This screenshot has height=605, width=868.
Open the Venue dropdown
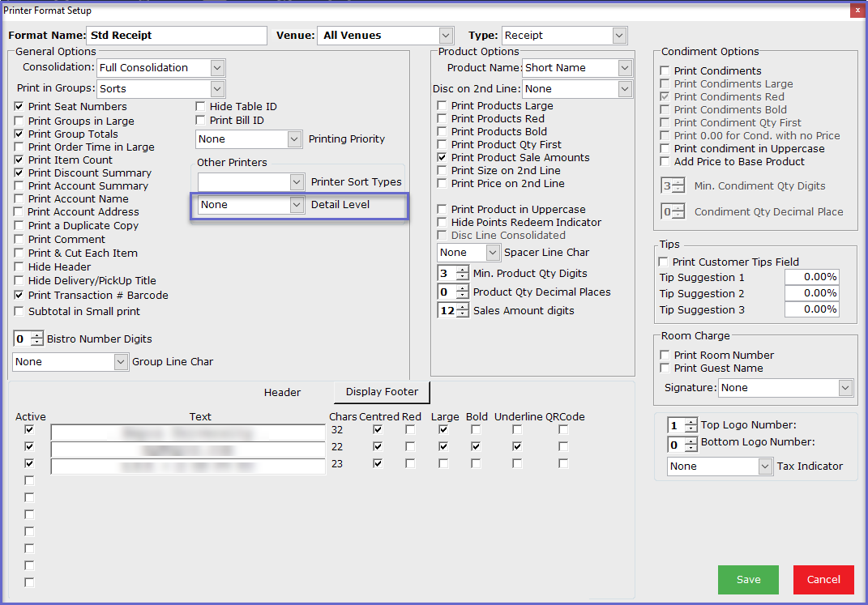point(446,36)
